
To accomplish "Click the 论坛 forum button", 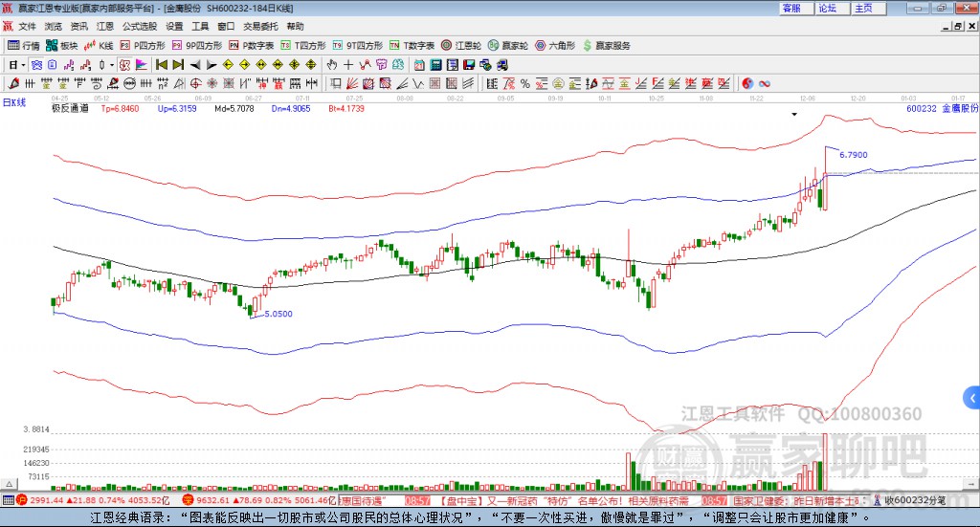I will [832, 8].
